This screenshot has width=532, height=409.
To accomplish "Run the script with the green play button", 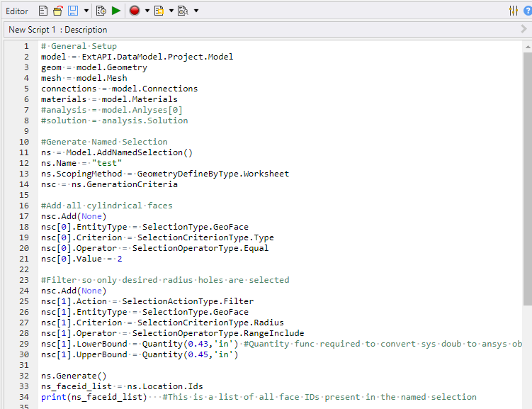I will coord(116,11).
